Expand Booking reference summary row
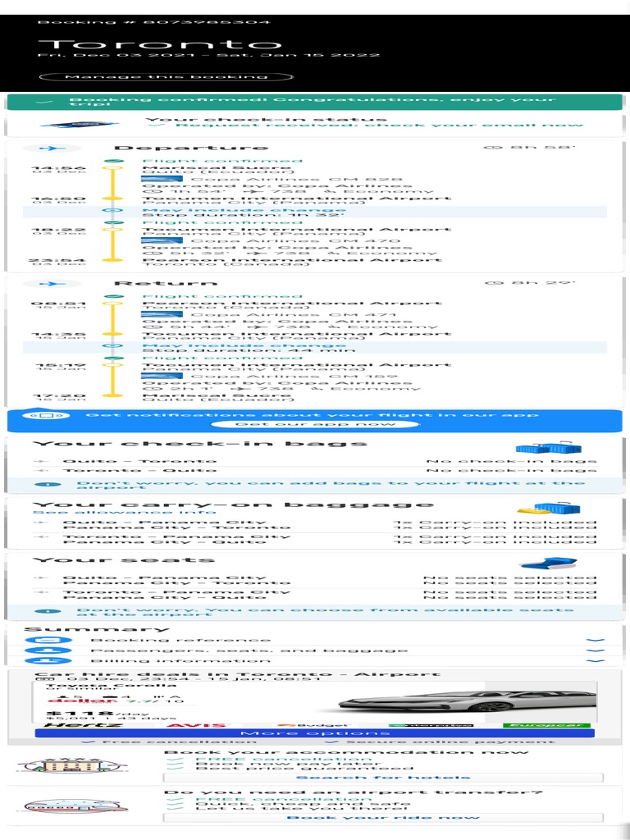The height and width of the screenshot is (840, 630). 314,640
